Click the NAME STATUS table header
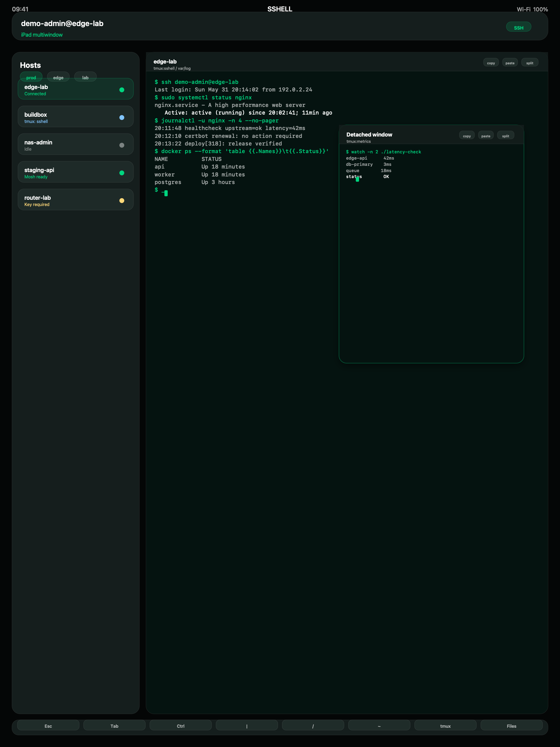The image size is (560, 747). [188, 159]
